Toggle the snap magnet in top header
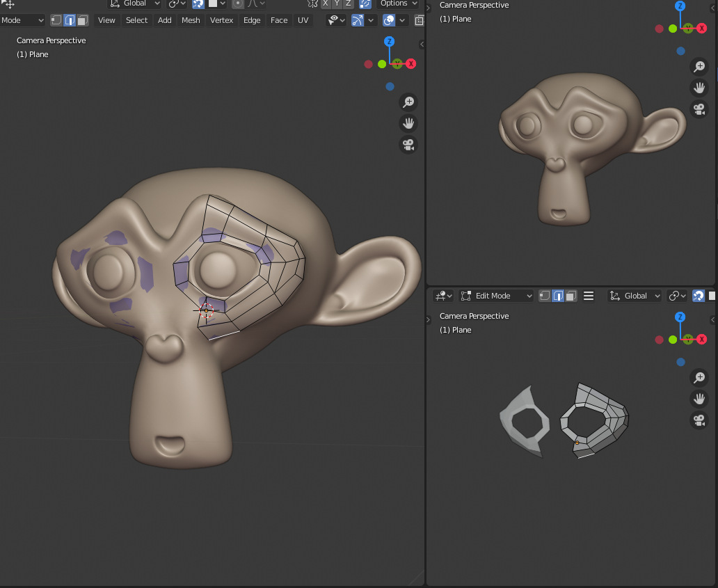Image resolution: width=718 pixels, height=588 pixels. pyautogui.click(x=198, y=3)
